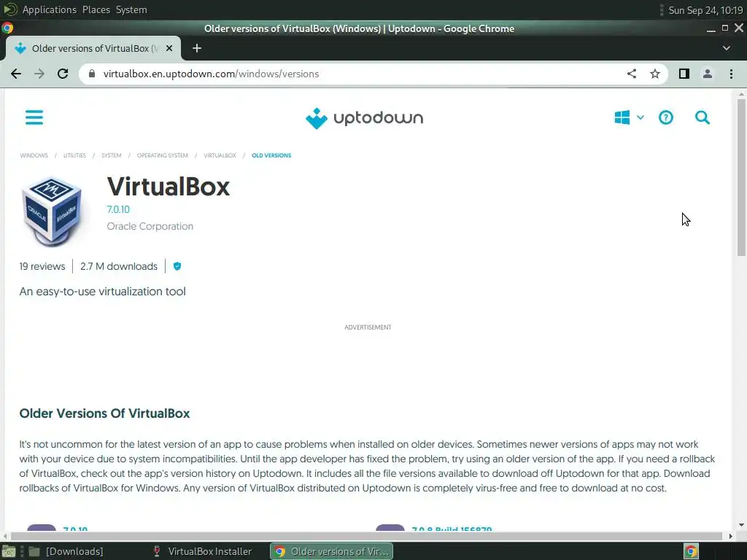Click the desktop logo beside Applications
Screen dimensions: 747x560
click(x=10, y=9)
